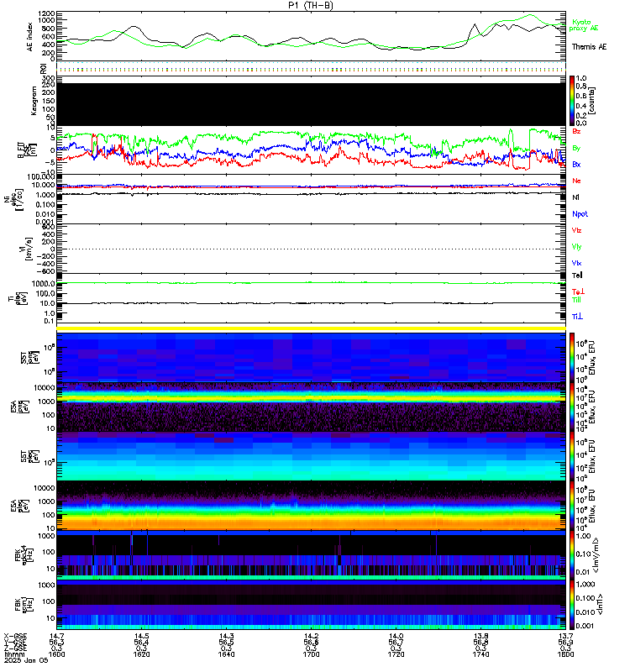
Task: Click the FBK scm1 wave spectrogram panel
Action: tap(311, 605)
